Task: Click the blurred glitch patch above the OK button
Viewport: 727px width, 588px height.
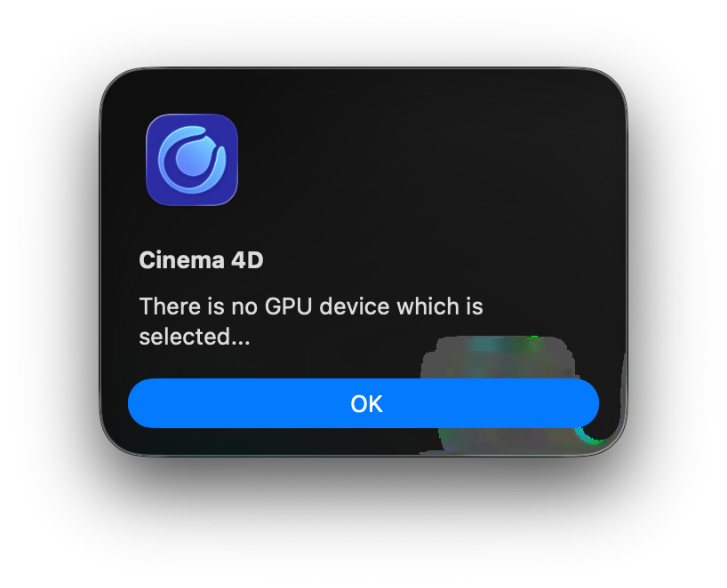Action: pos(499,357)
